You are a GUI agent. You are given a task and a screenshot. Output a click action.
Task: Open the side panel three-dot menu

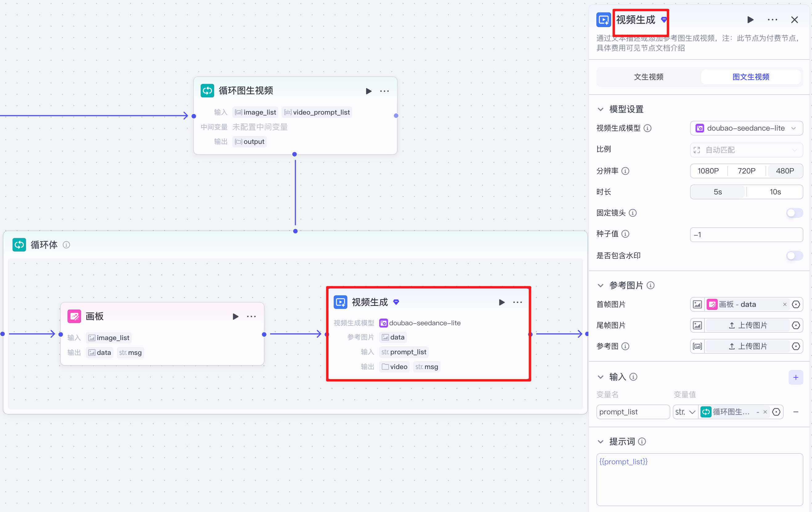tap(772, 20)
